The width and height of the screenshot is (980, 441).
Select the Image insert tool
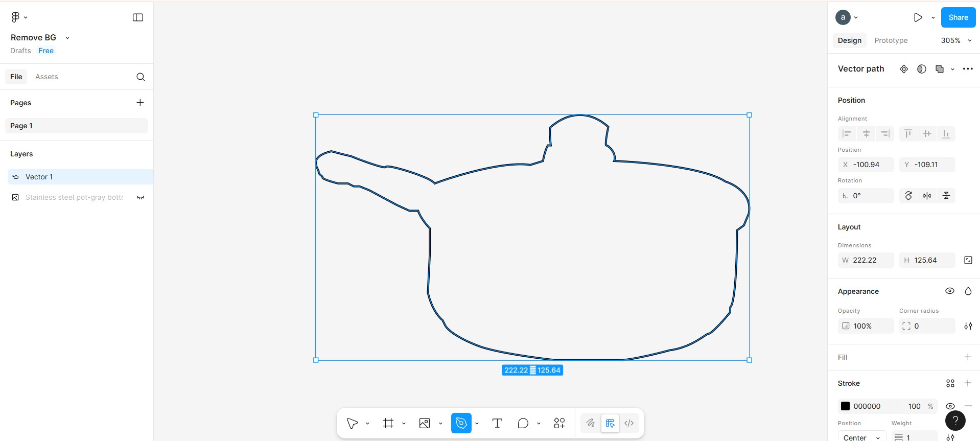[425, 423]
